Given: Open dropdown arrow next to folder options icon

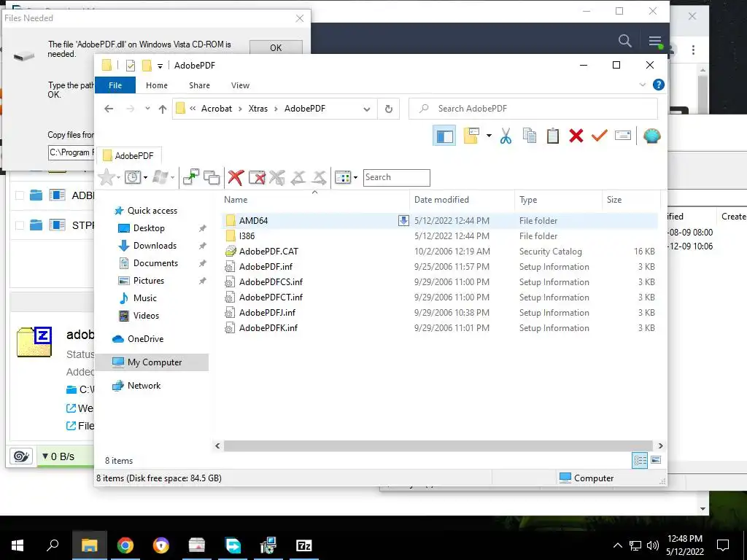Looking at the screenshot, I should coord(489,136).
